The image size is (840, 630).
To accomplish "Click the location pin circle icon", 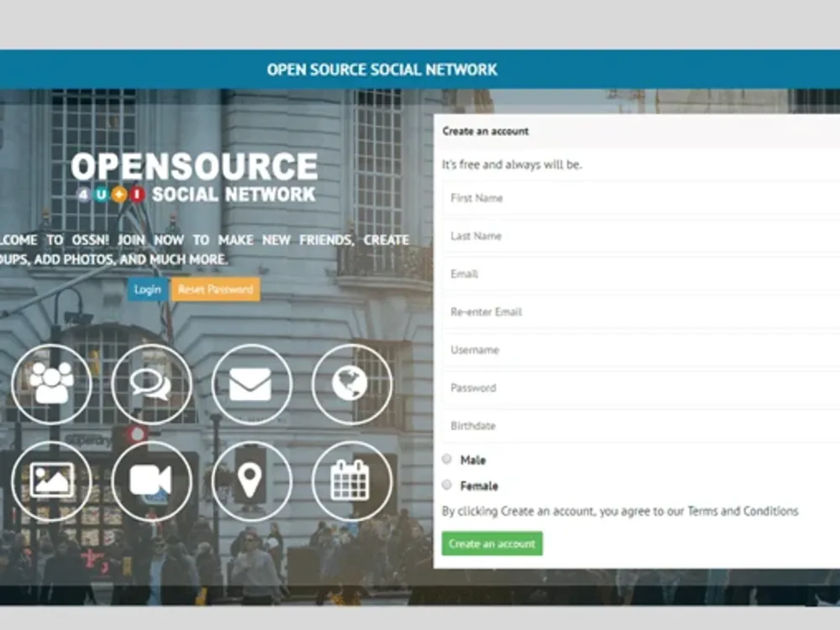I will click(252, 481).
